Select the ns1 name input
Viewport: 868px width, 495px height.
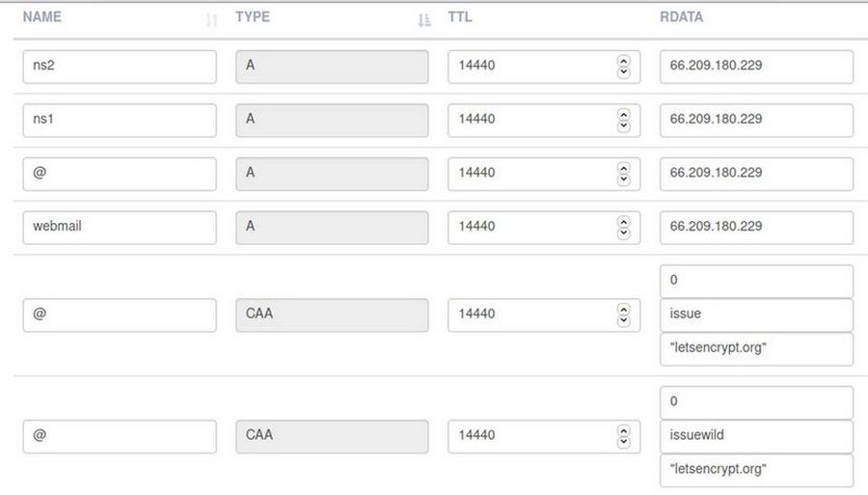tap(119, 120)
